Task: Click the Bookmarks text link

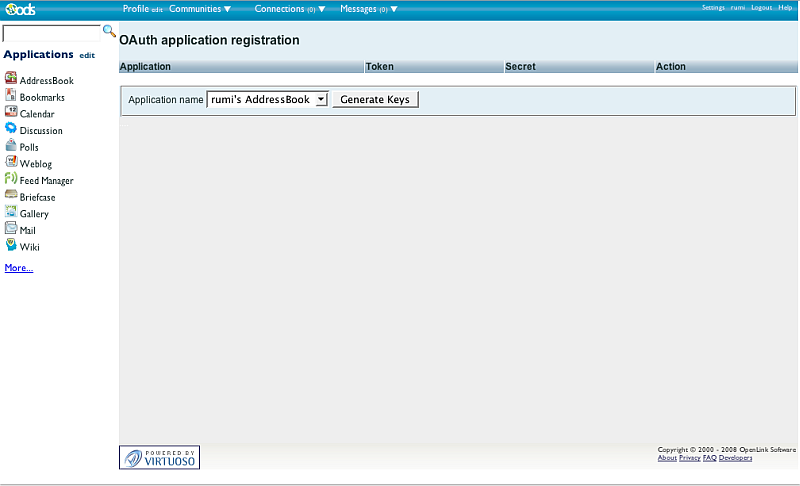Action: pos(42,97)
